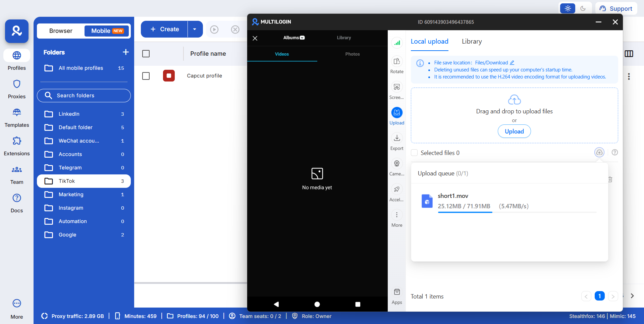Expand the Create button dropdown arrow
Screen dimensions: 644x324
click(195, 29)
